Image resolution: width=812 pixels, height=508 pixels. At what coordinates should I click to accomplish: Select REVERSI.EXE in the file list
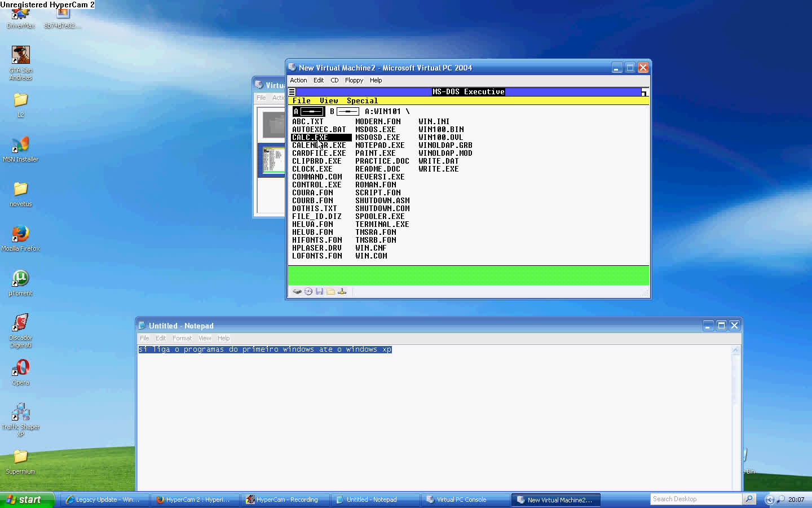click(x=379, y=177)
